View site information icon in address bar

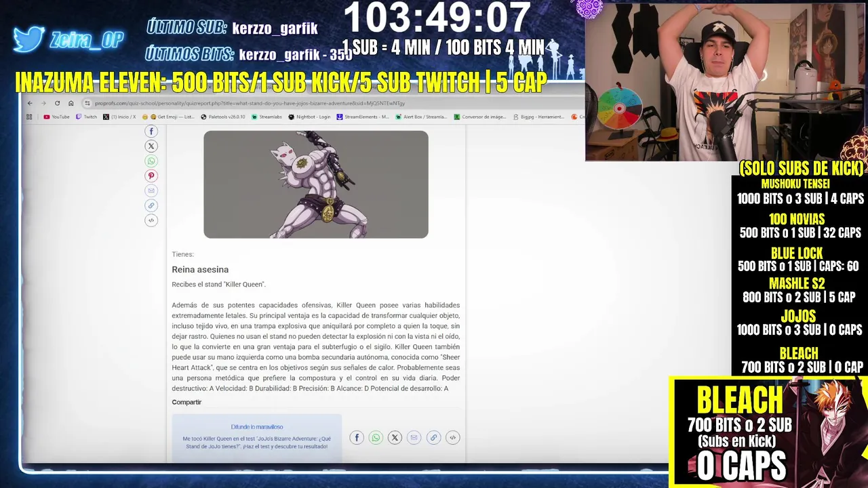[87, 103]
